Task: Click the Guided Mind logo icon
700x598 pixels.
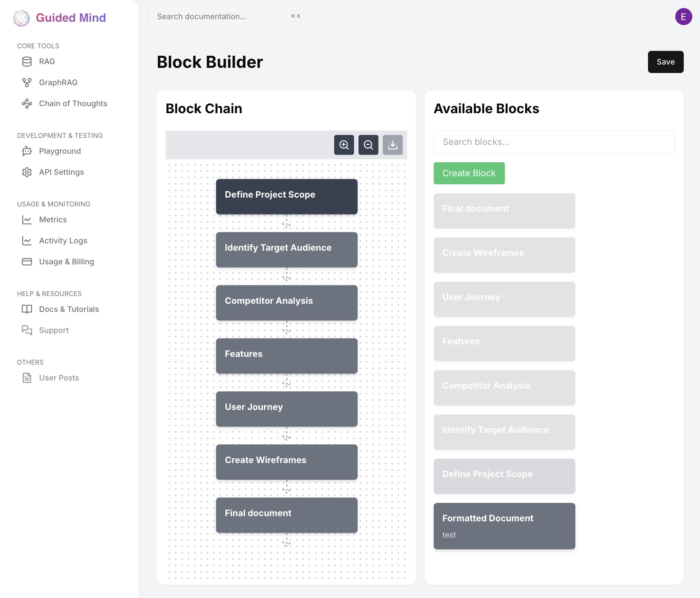Action: [21, 18]
